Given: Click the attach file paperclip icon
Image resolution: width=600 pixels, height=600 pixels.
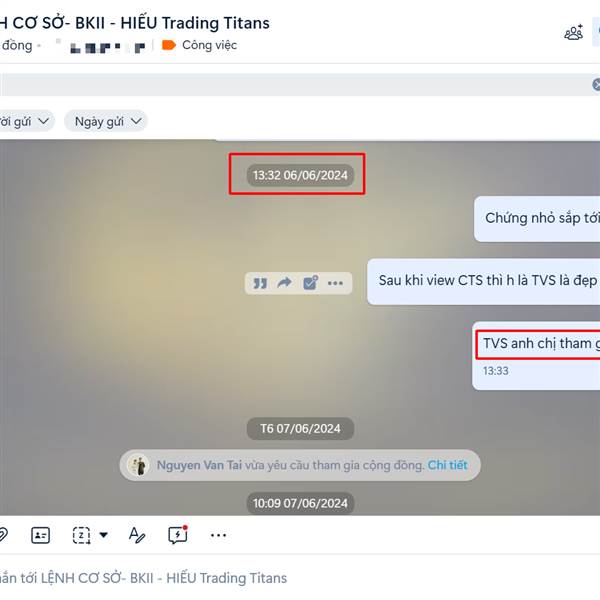Looking at the screenshot, I should [3, 535].
